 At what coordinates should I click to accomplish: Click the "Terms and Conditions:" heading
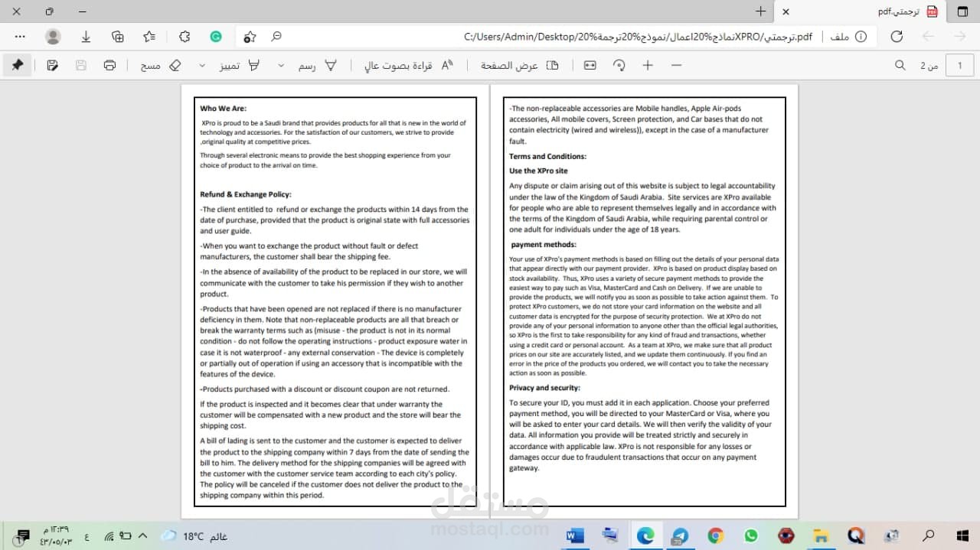[x=547, y=156]
